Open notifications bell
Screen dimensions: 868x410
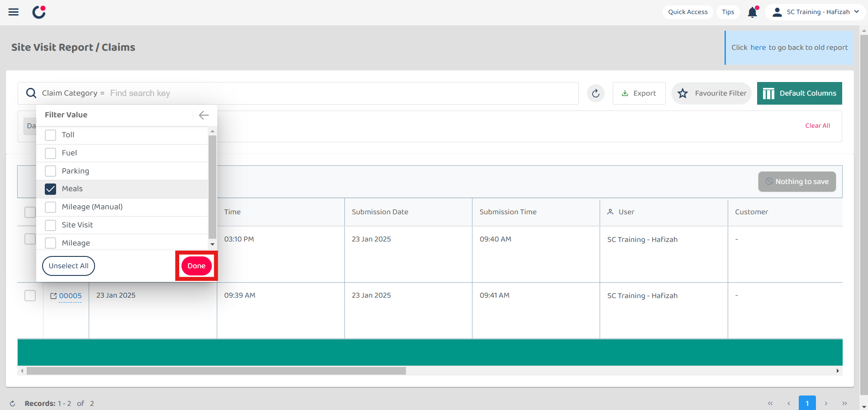(x=753, y=12)
